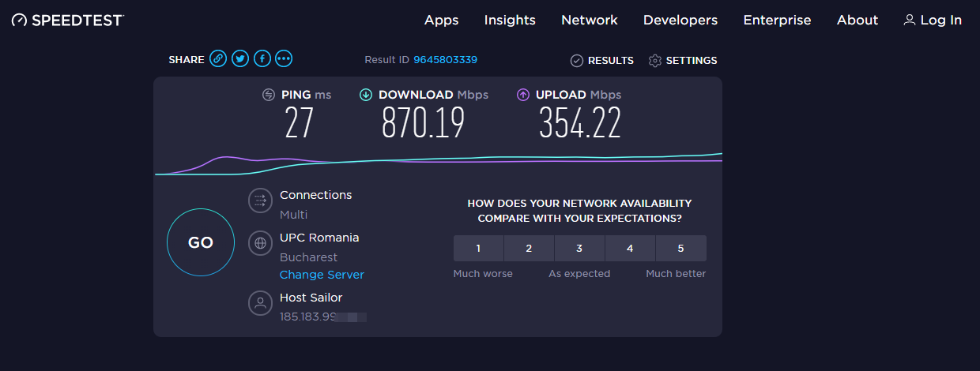Click the Speedtest logo
This screenshot has width=980, height=371.
[67, 21]
